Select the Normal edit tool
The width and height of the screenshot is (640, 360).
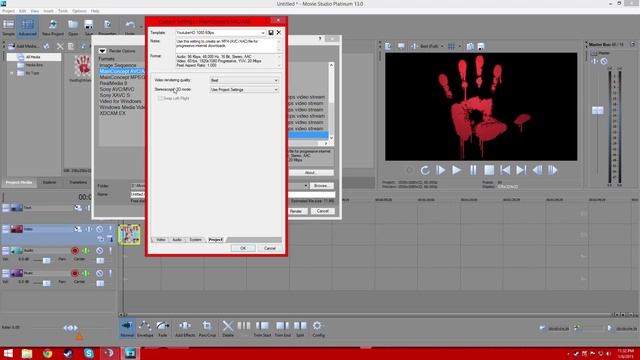(127, 329)
